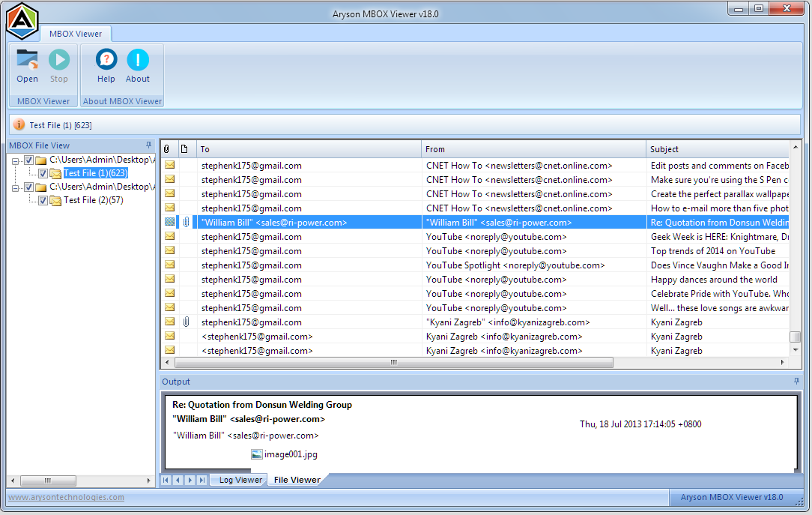Toggle checkbox for Test File (2)(57)
Image resolution: width=812 pixels, height=515 pixels.
[x=43, y=200]
